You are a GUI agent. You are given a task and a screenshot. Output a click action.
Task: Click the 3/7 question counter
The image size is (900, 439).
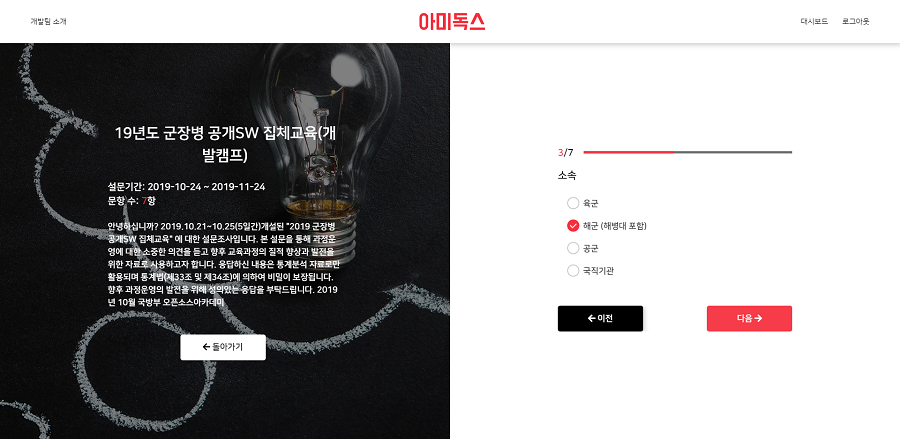(565, 153)
